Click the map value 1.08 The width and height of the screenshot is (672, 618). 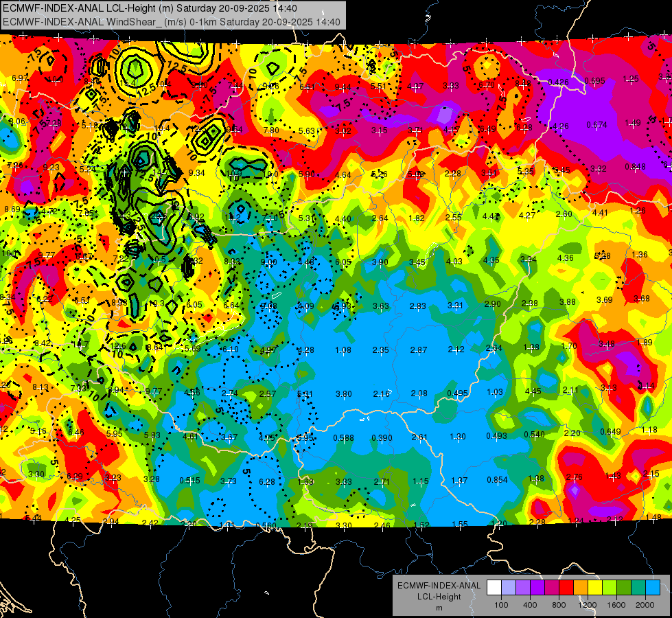pyautogui.click(x=343, y=350)
